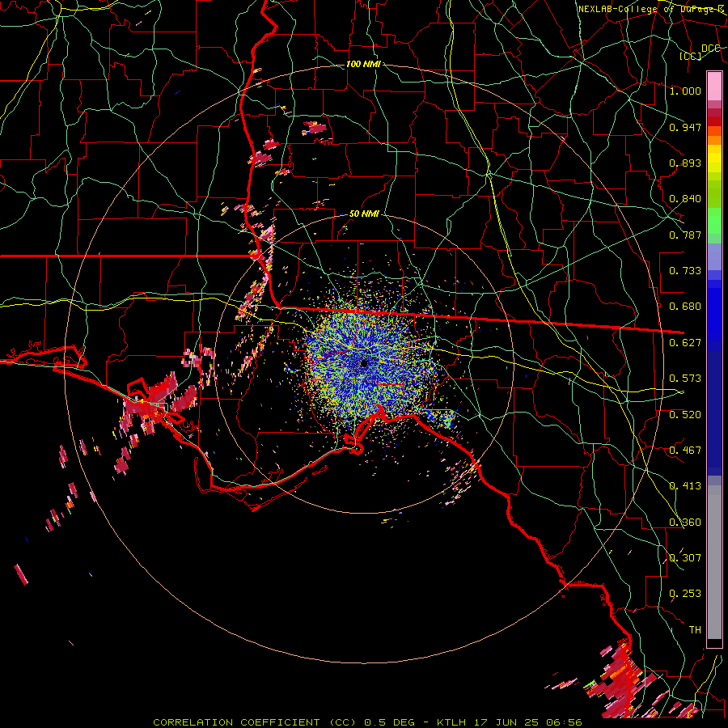The image size is (728, 728).
Task: Select the 0.520 scale value
Action: click(685, 415)
